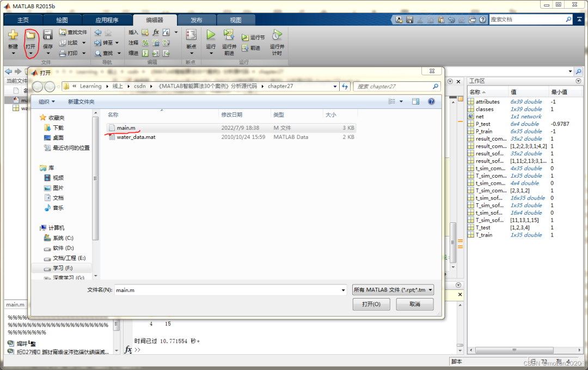
Task: Expand the dropdown arrow under 断点
Action: click(x=191, y=53)
